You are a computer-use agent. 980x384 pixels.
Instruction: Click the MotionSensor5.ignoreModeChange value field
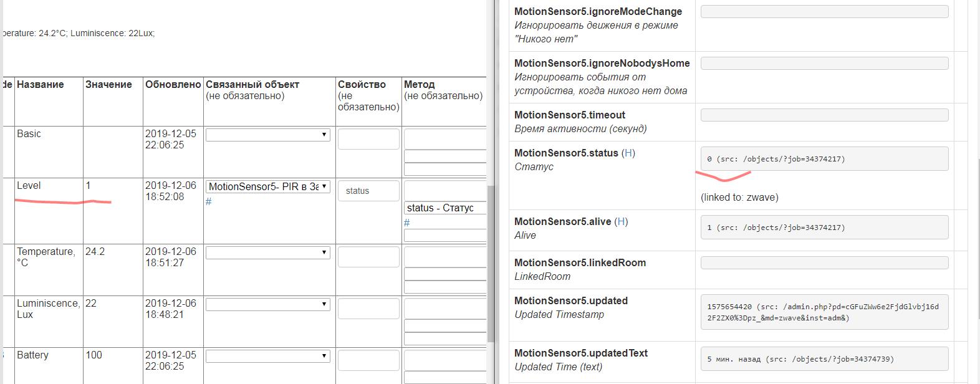coord(824,11)
